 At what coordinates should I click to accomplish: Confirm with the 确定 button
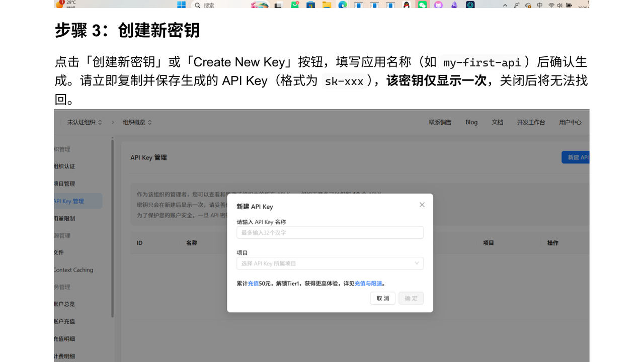pos(411,298)
